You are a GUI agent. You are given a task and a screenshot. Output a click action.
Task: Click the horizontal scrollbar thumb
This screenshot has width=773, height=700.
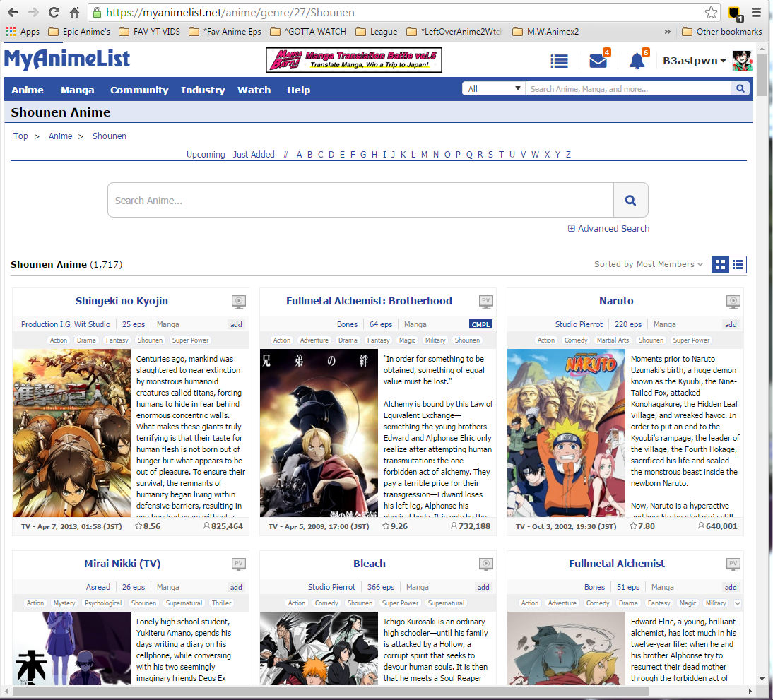[330, 691]
